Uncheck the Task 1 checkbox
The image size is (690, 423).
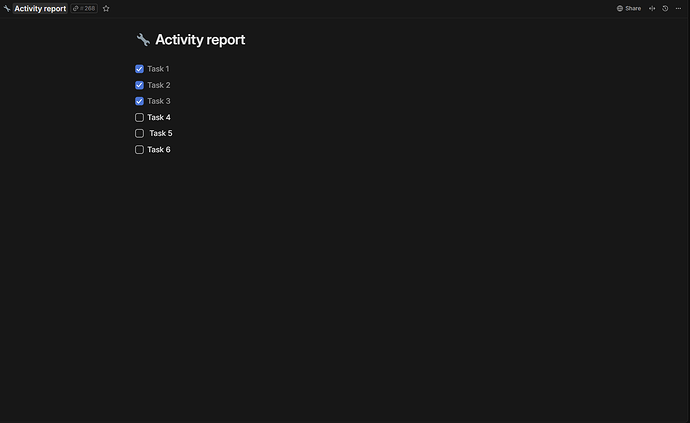point(139,69)
